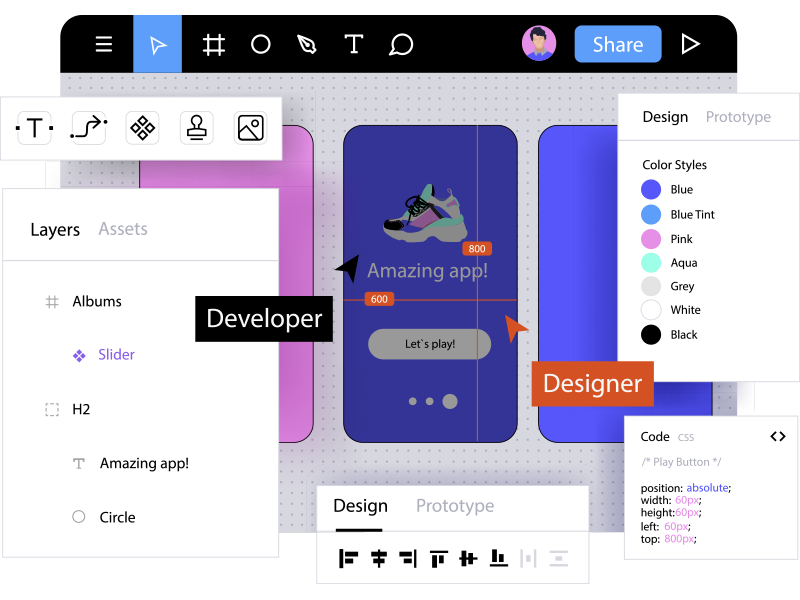Choose the connector arrow tool

tap(89, 128)
